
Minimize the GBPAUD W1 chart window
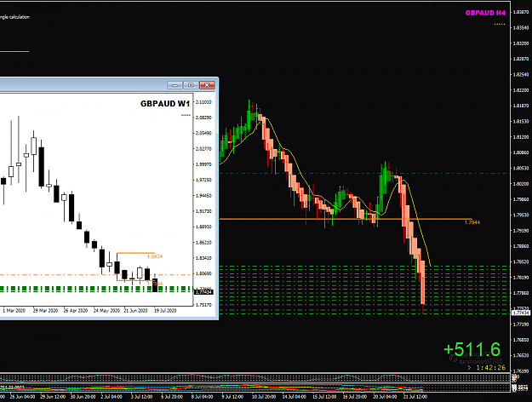tap(175, 85)
